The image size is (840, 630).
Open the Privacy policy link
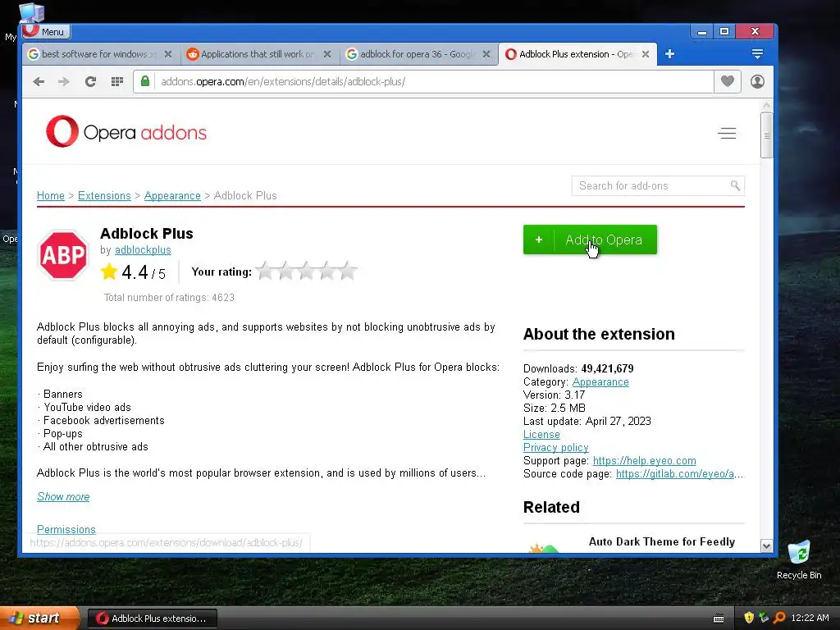pos(555,447)
